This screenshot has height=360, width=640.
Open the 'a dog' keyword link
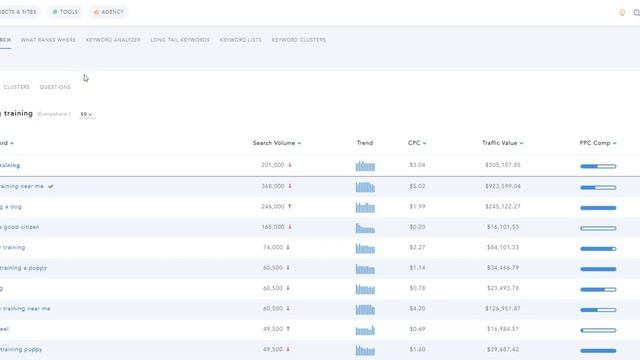(x=11, y=207)
